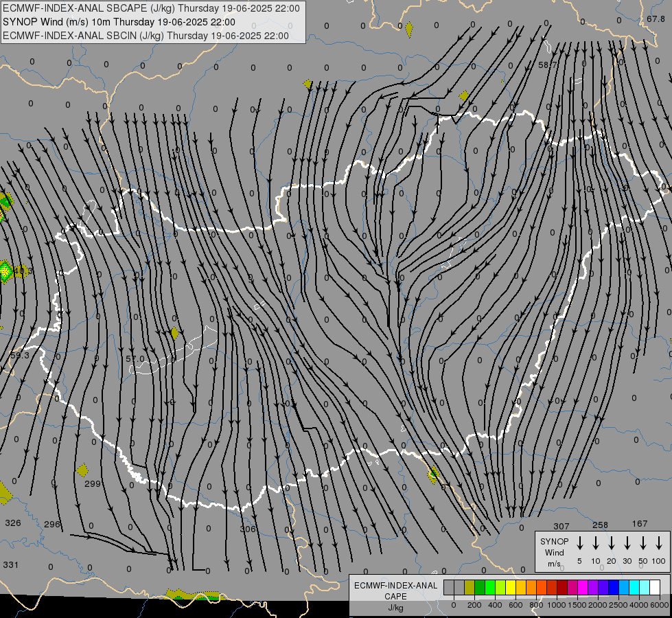Viewport: 672px width, 618px height.
Task: Click the 50 wind speed label
Action: 643,561
